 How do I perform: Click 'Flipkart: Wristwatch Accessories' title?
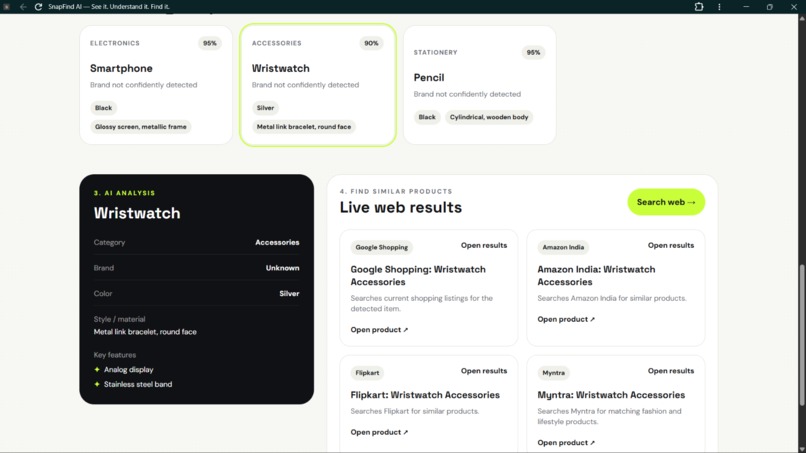point(425,395)
